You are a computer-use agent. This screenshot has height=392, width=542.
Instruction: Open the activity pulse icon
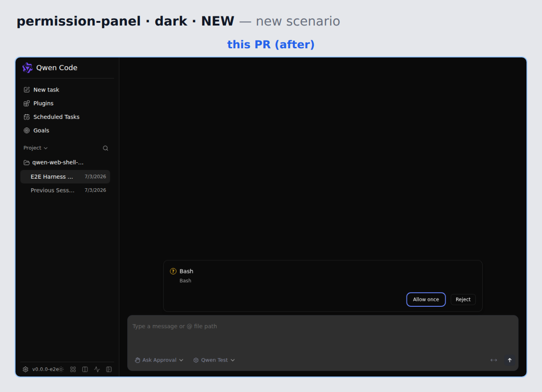[x=97, y=370]
